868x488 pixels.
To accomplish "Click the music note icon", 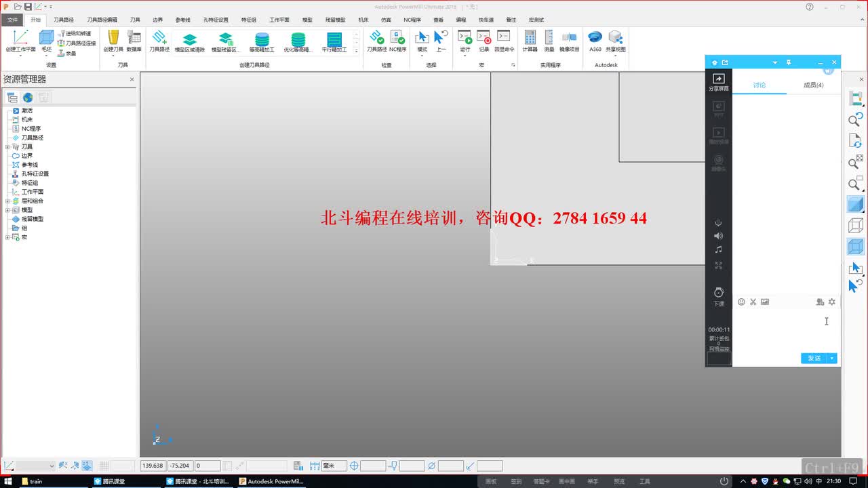I will pyautogui.click(x=719, y=249).
